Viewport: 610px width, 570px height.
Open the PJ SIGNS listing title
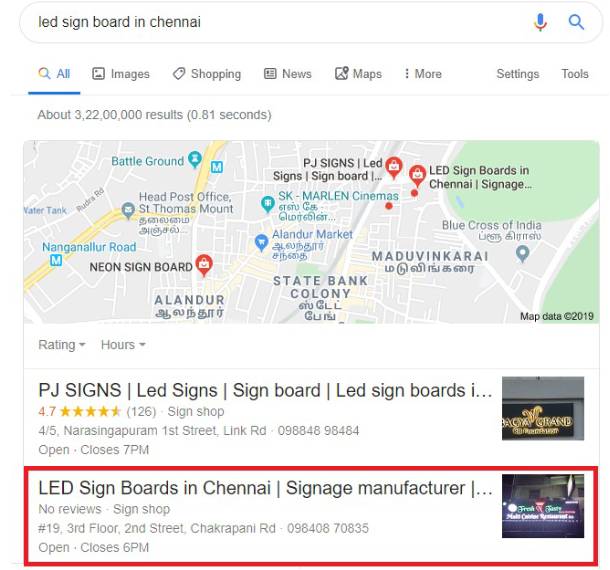point(265,390)
